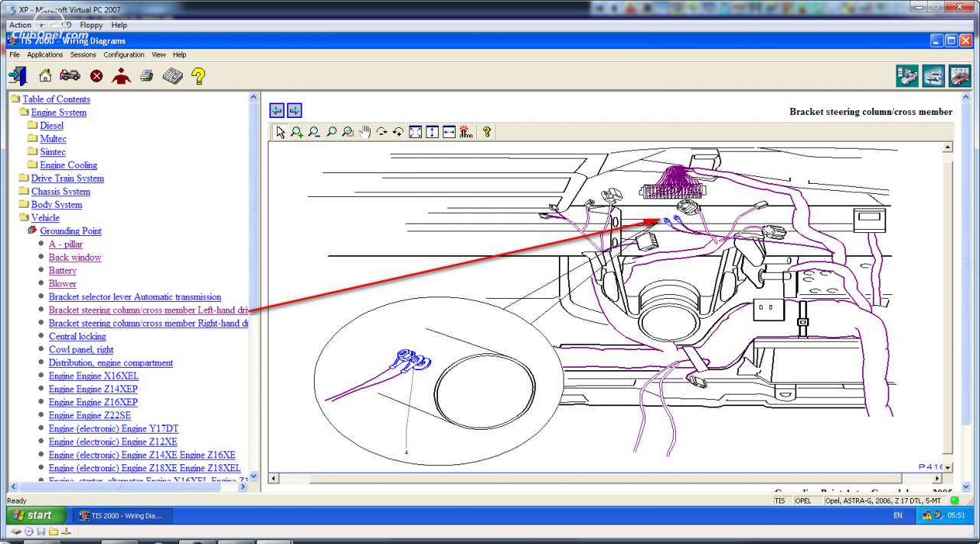Open the Applications menu
Image resolution: width=980 pixels, height=544 pixels.
[45, 54]
